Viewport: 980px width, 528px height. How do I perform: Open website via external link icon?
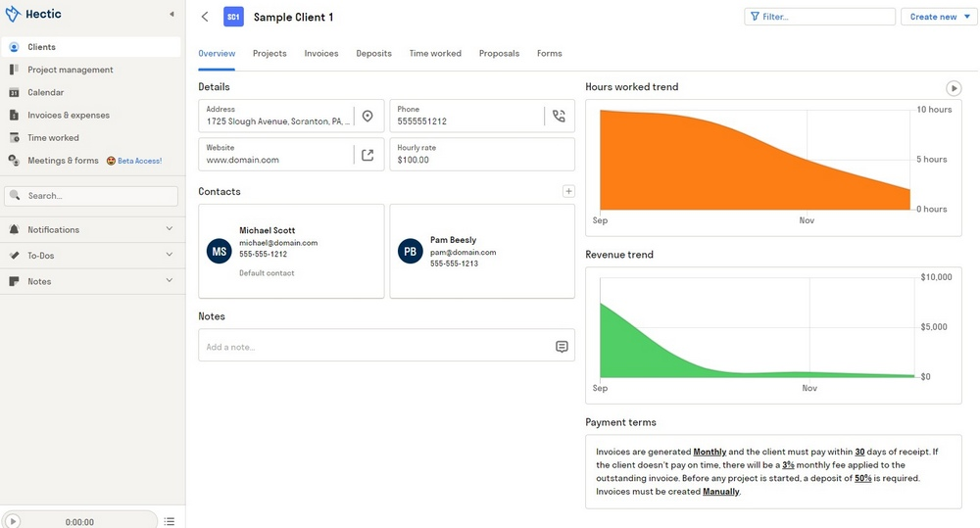367,155
